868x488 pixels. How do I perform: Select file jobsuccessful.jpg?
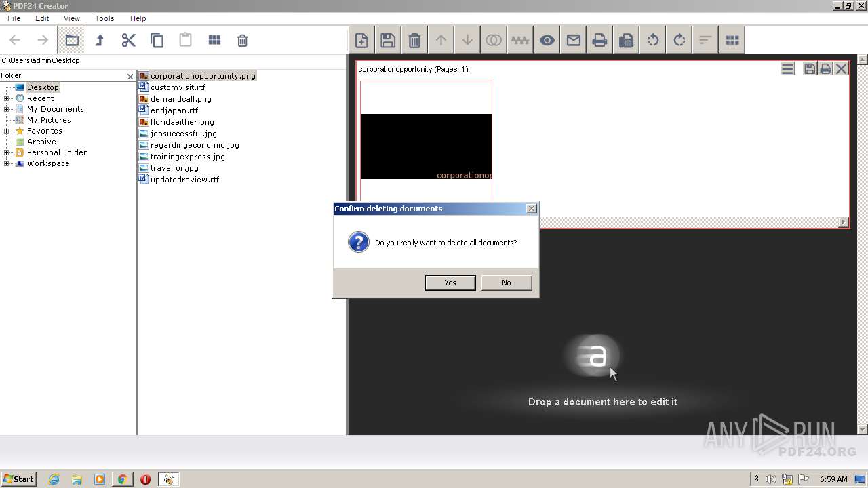click(184, 134)
